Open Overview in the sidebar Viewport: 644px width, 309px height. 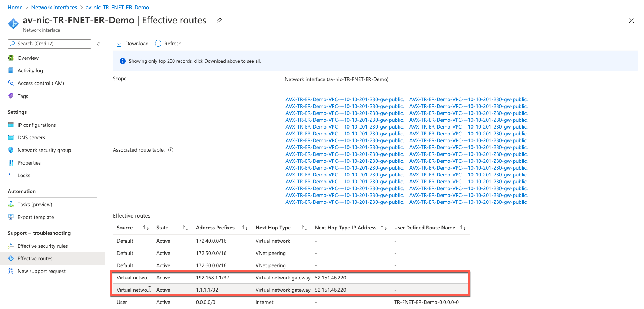pos(28,58)
